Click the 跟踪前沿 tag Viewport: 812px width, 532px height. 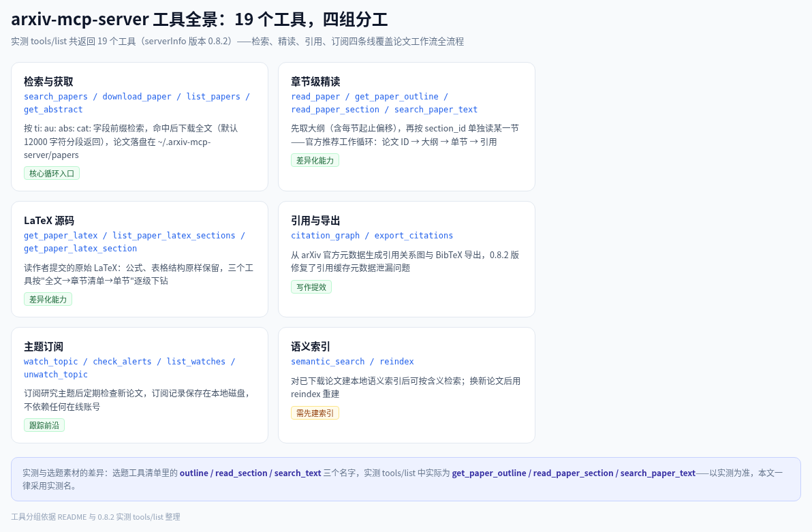pyautogui.click(x=44, y=425)
